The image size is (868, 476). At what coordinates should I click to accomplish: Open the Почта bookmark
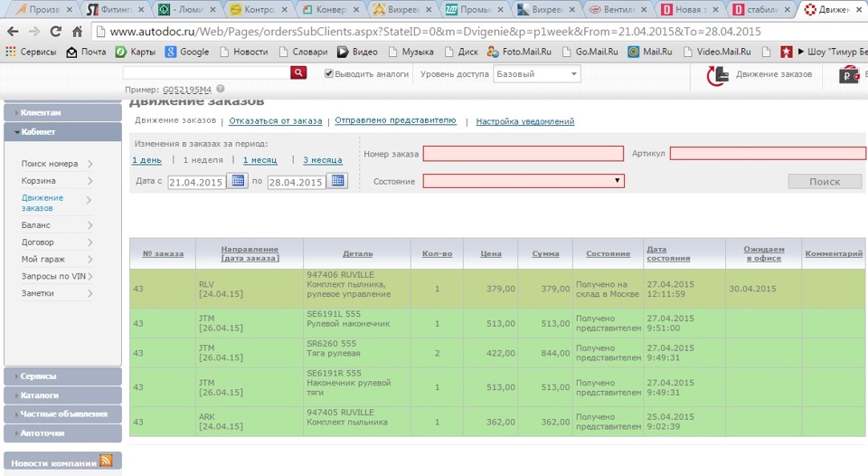[x=86, y=52]
